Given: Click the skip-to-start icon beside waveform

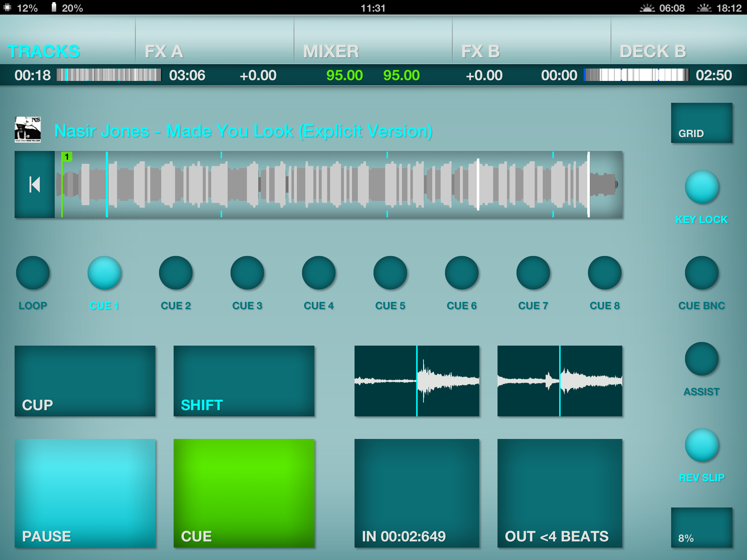Looking at the screenshot, I should tap(35, 184).
